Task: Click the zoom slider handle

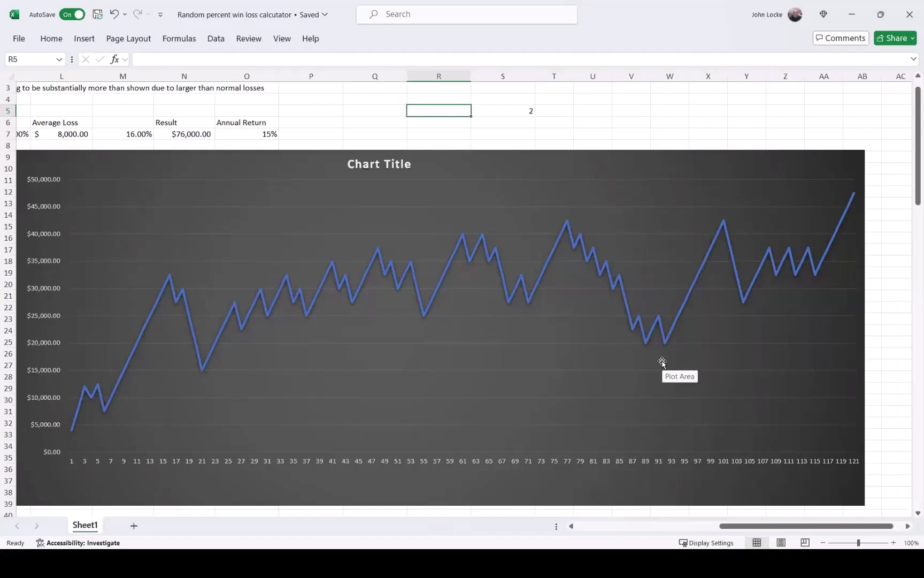Action: click(858, 543)
